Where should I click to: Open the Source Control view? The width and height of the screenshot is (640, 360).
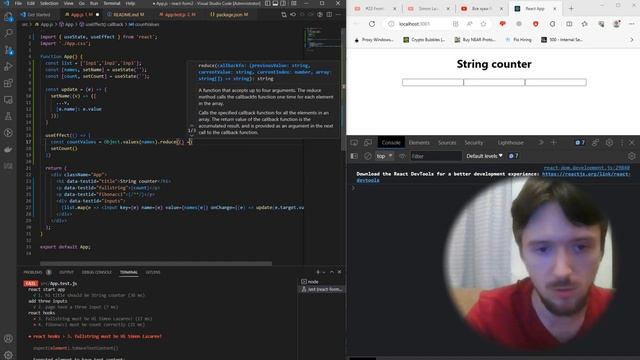point(8,50)
